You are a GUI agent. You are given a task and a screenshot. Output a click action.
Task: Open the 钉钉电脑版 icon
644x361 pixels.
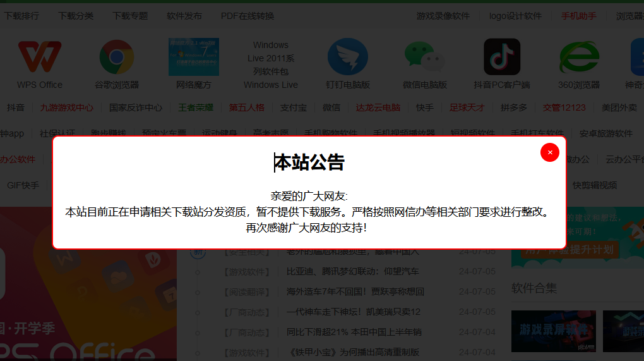(348, 58)
